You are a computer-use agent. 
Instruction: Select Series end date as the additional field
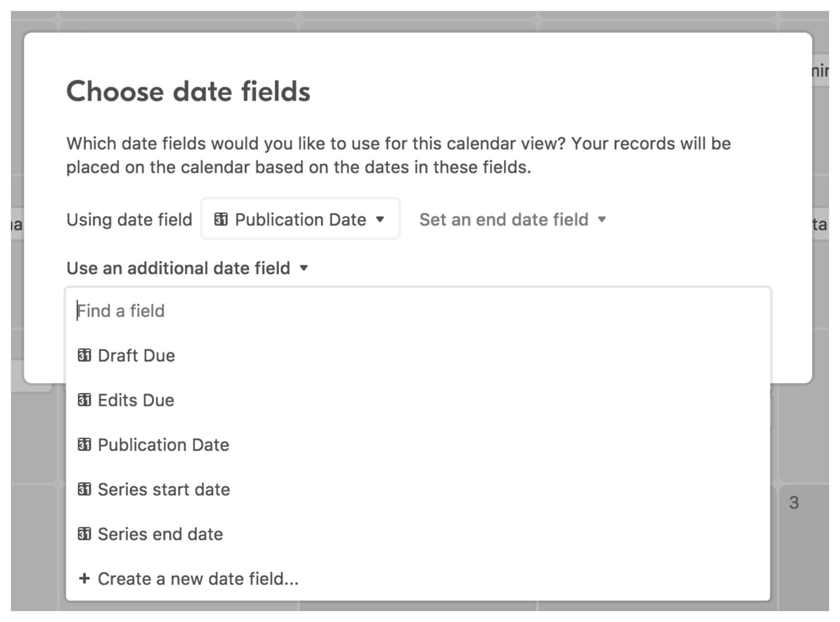coord(160,534)
